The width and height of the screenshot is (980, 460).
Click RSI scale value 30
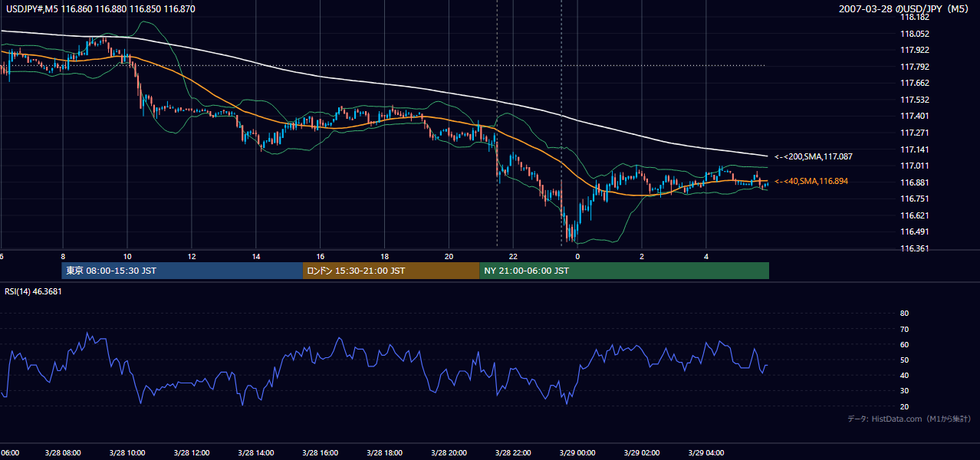(x=904, y=391)
